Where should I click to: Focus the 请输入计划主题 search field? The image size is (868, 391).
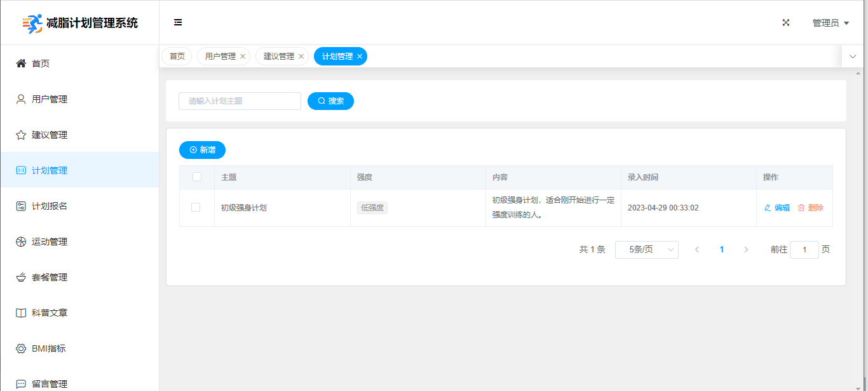pos(240,101)
